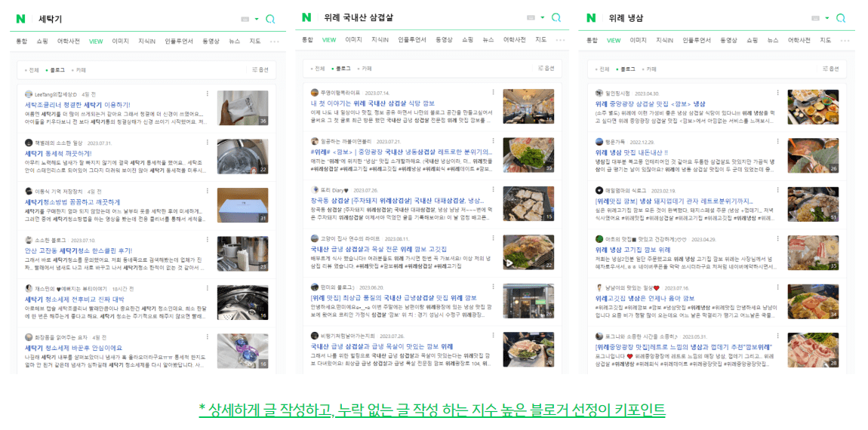The width and height of the screenshot is (868, 430).
Task: Click the Naver logo beside 세탁기 query
Action: pos(21,19)
